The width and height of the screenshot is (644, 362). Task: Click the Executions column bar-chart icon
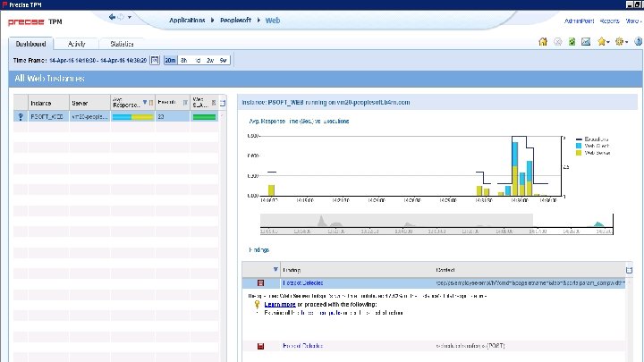[185, 102]
